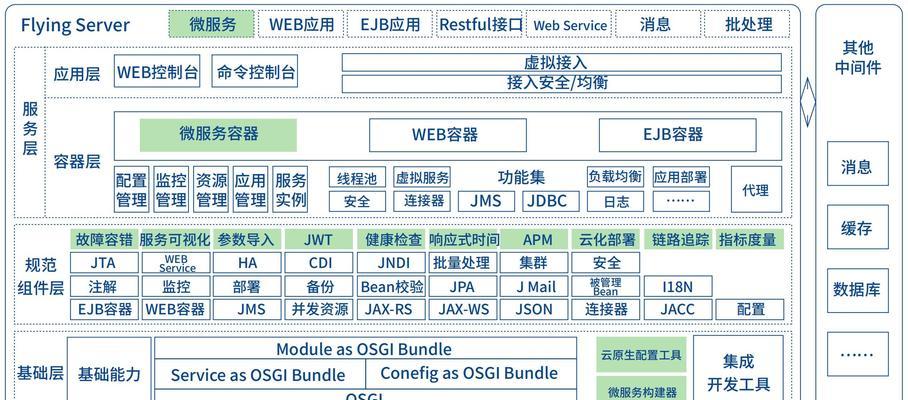This screenshot has width=908, height=400.
Task: Click the 'JACC' cell
Action: [x=678, y=310]
